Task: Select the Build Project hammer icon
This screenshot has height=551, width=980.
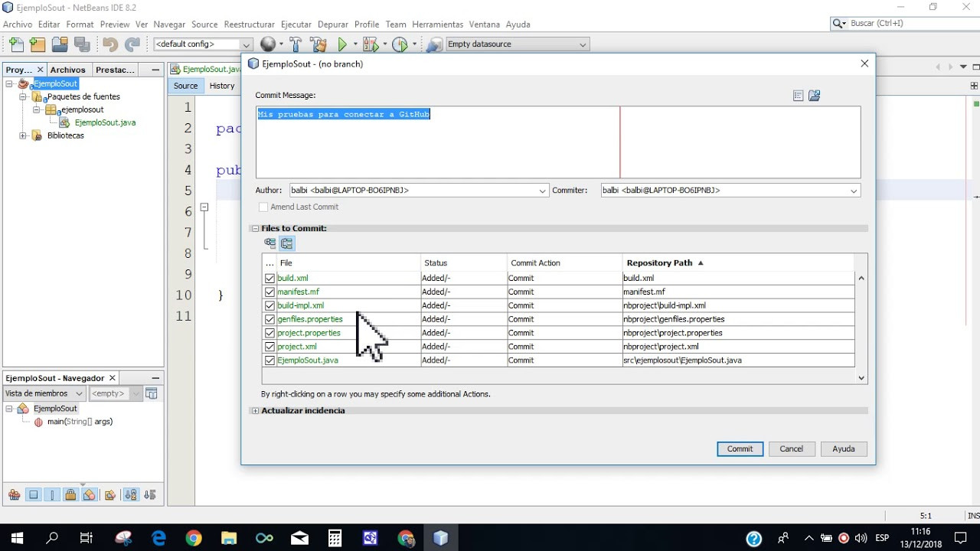Action: tap(296, 44)
